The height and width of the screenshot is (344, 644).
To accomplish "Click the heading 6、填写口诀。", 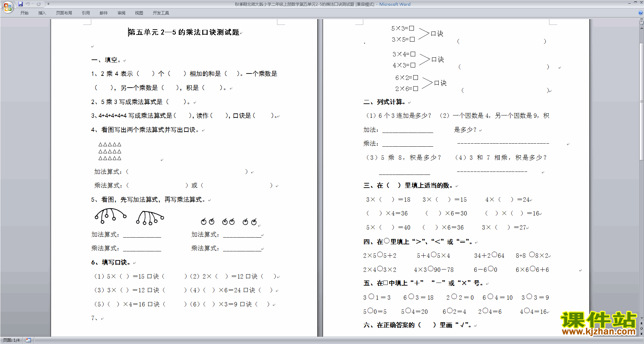I will click(111, 262).
